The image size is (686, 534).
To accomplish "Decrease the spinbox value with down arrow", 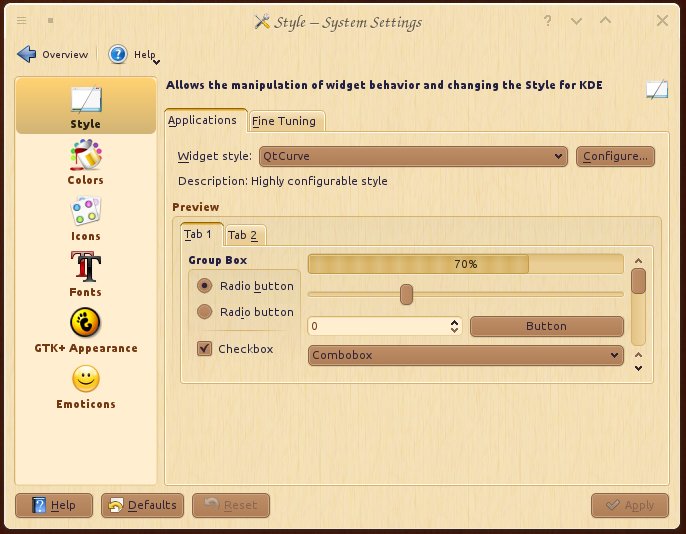I will [455, 330].
